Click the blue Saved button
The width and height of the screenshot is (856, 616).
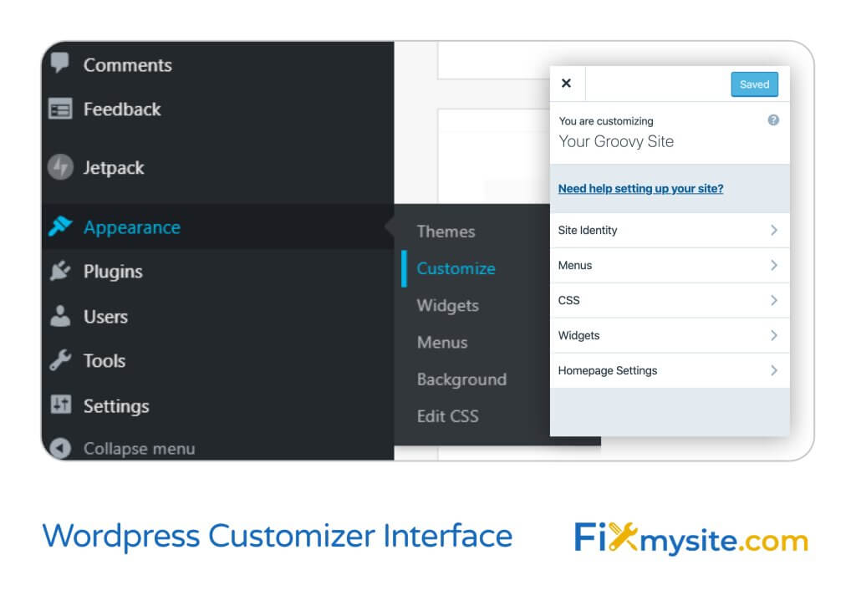coord(754,84)
